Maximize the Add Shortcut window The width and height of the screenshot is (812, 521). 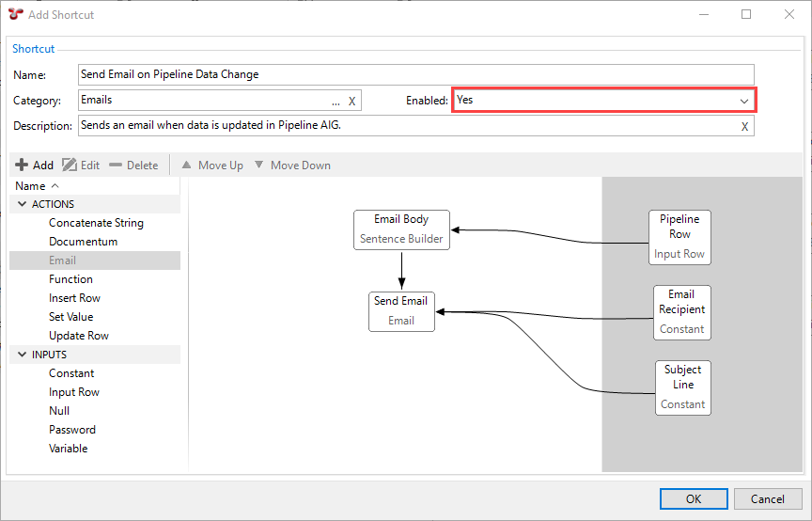(746, 14)
